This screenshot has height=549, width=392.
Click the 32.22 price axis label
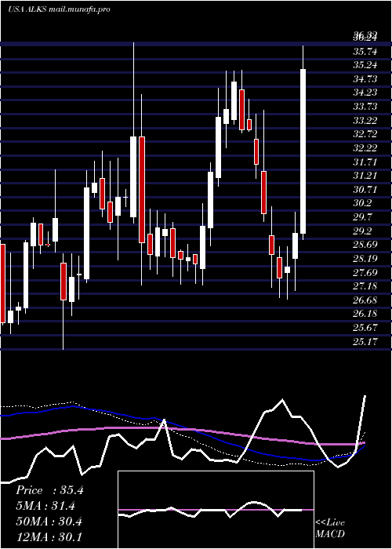point(365,148)
